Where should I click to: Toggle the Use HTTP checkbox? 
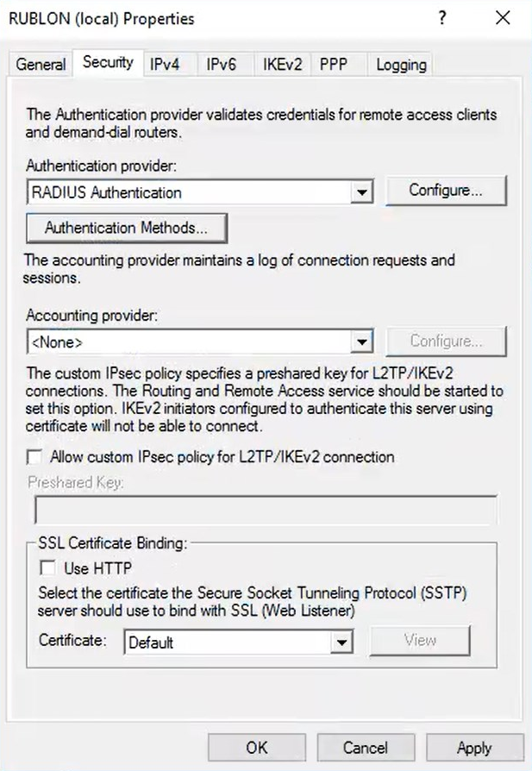(47, 568)
